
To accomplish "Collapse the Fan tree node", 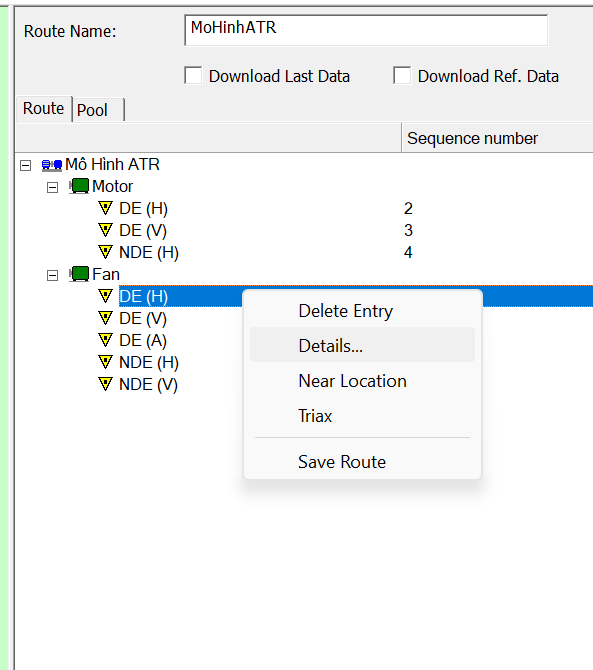I will coord(53,275).
